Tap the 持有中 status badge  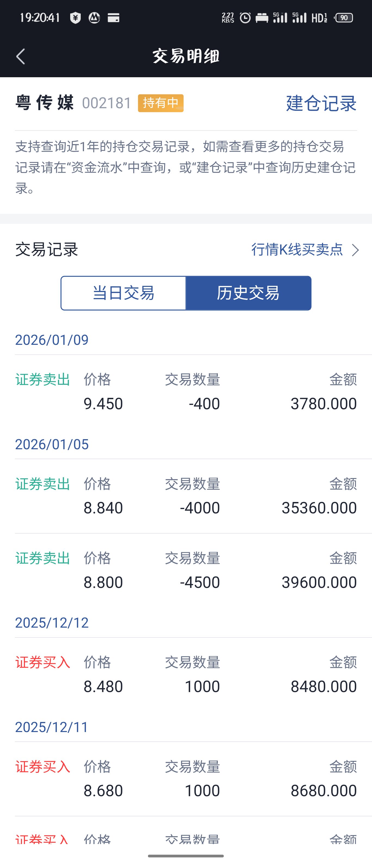(x=161, y=103)
